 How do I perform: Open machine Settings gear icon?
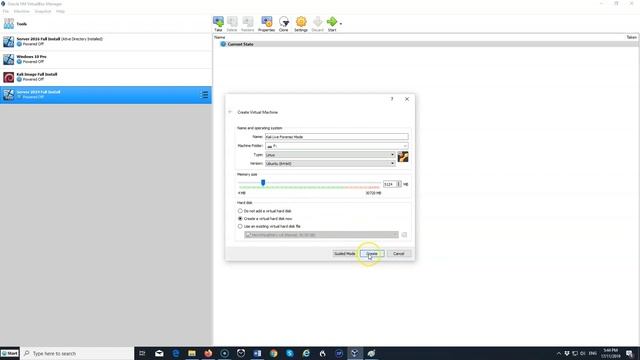tap(301, 24)
